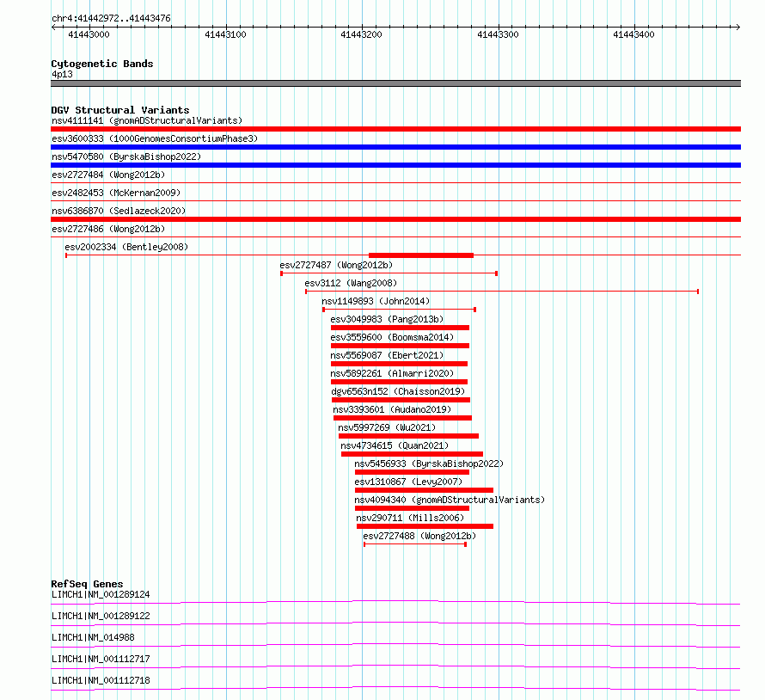Image resolution: width=765 pixels, height=700 pixels.
Task: Click the chr4:41442972..41443476 region label
Action: click(111, 19)
